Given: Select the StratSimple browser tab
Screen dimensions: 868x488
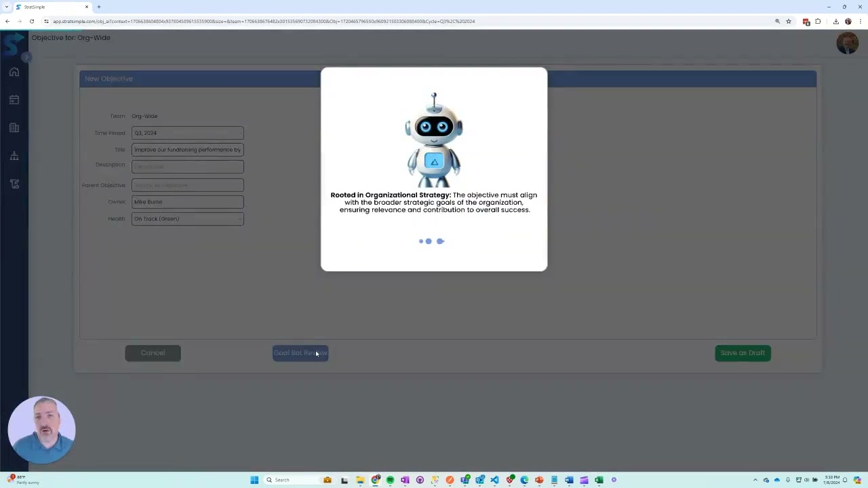Looking at the screenshot, I should (53, 7).
